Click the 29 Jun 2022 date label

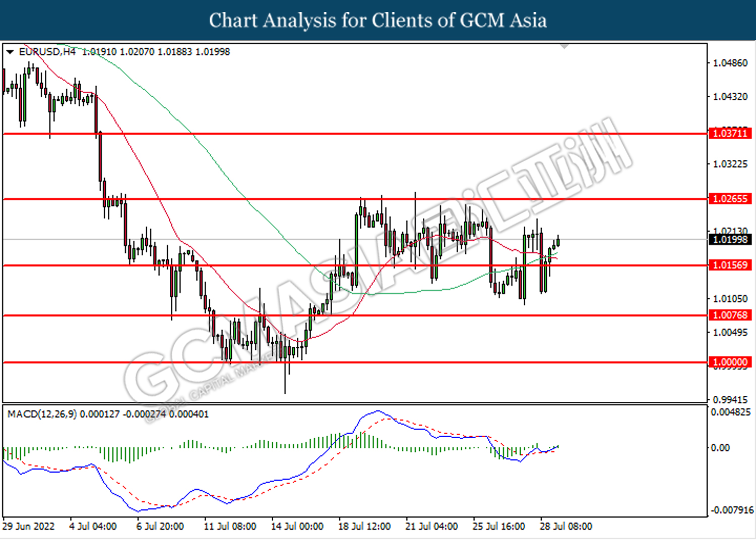pyautogui.click(x=28, y=526)
